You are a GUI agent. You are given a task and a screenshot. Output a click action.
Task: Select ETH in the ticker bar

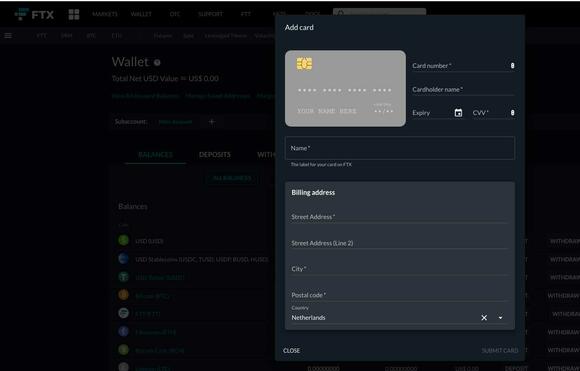(x=117, y=36)
